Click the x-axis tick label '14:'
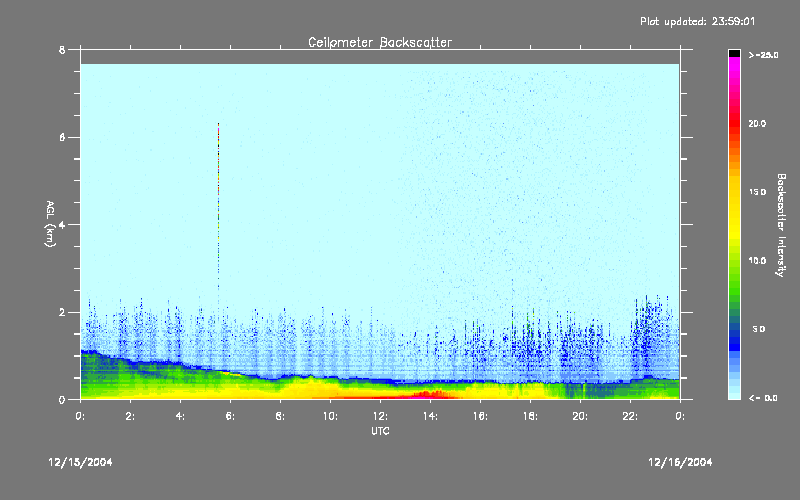Screen dimensions: 800x500 430,416
